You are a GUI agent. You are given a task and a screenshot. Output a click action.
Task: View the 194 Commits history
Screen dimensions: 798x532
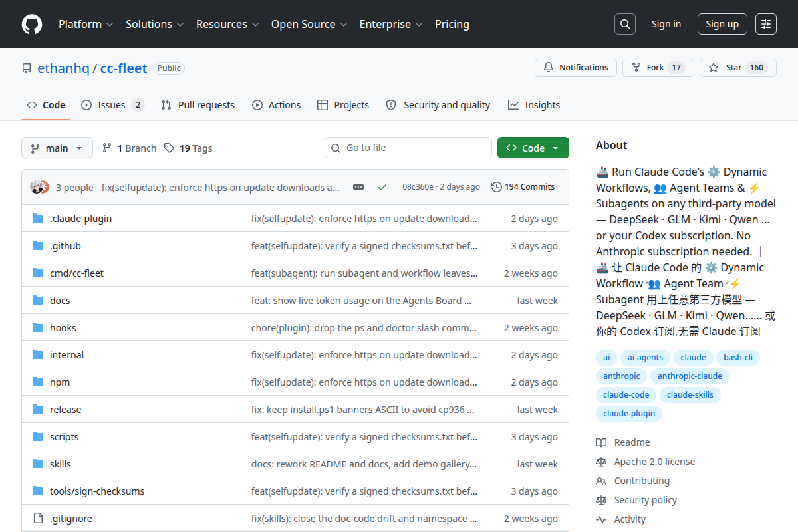[523, 187]
